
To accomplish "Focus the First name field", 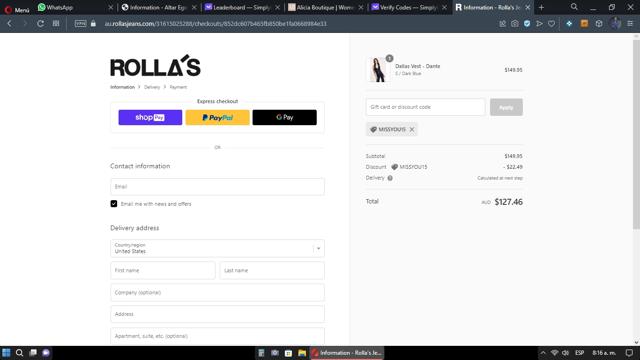I will coord(163,271).
